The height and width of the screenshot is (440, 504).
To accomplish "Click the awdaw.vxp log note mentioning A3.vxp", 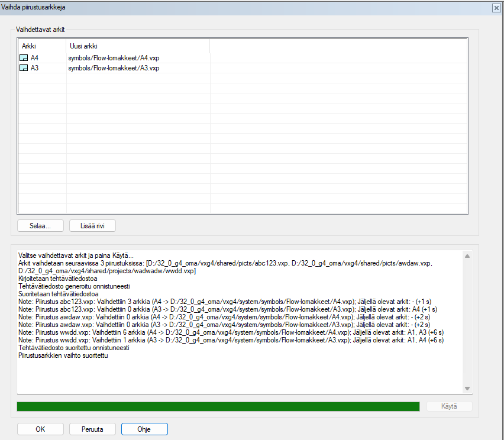I will tap(224, 325).
